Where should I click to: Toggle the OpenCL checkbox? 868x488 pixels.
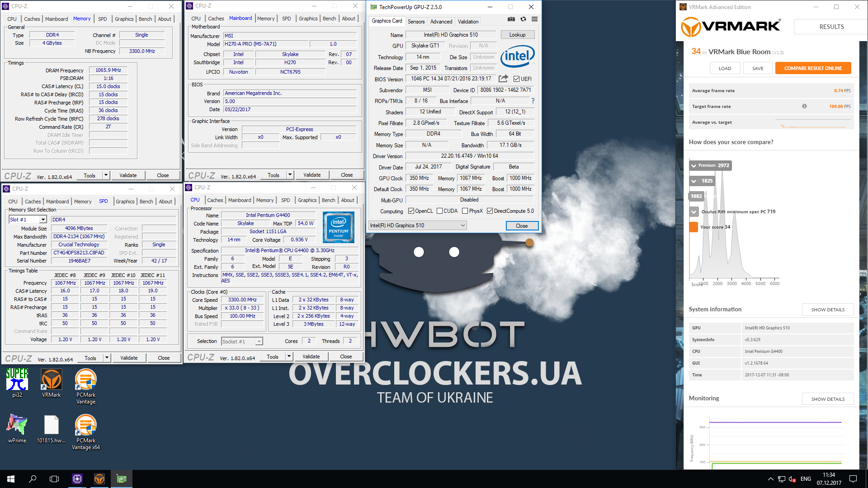(411, 211)
